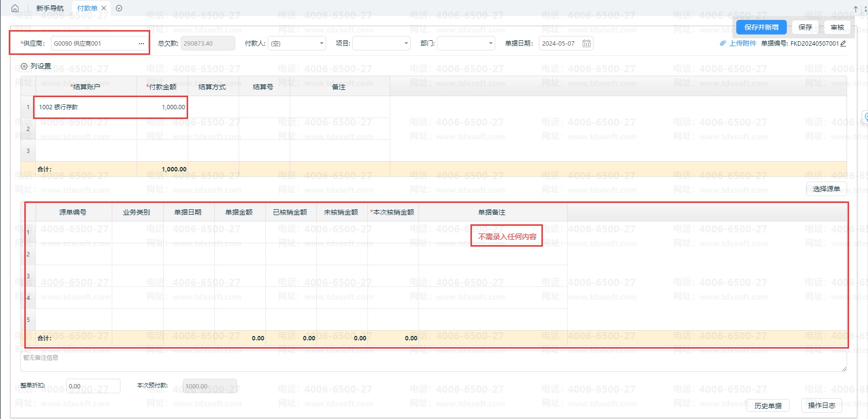Expand the 部门 dropdown

pos(491,44)
